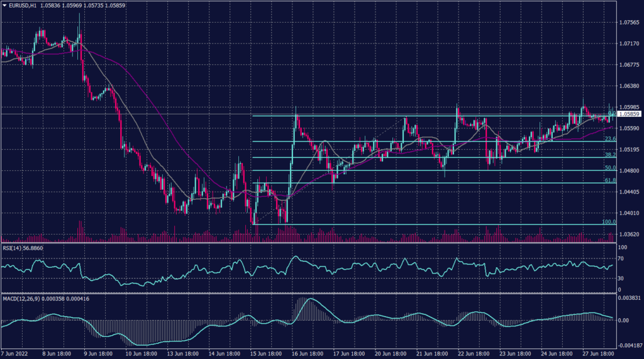Click the MACD 0.003831 scale value
This screenshot has width=644, height=359.
tap(630, 298)
